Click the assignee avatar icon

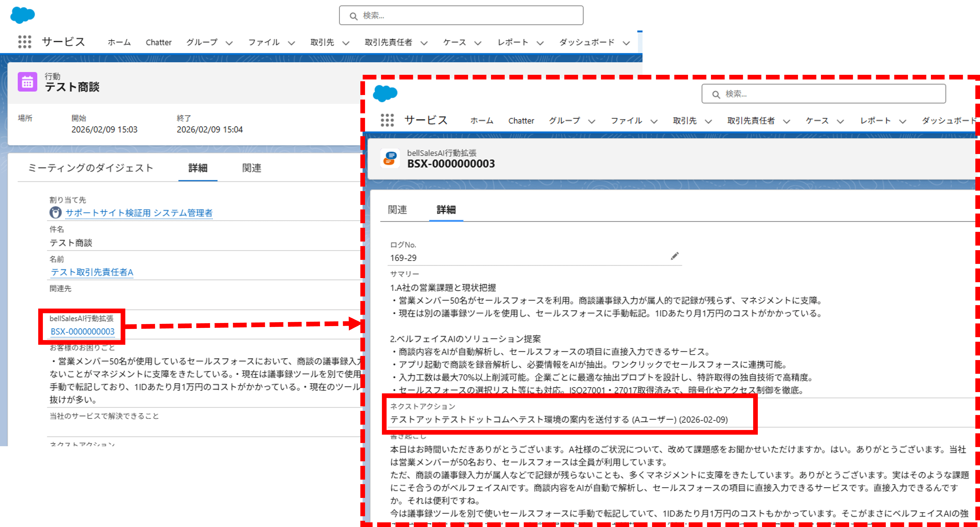tap(56, 212)
